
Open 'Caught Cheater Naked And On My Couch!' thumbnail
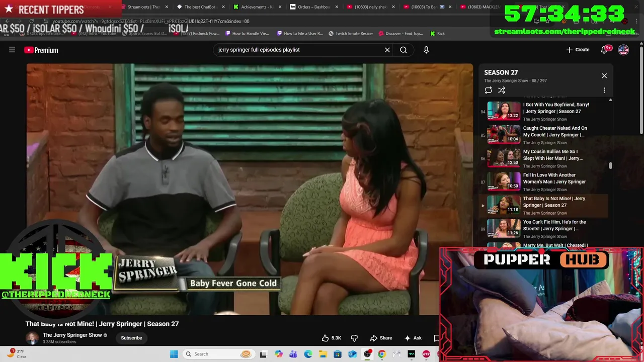pos(504,134)
